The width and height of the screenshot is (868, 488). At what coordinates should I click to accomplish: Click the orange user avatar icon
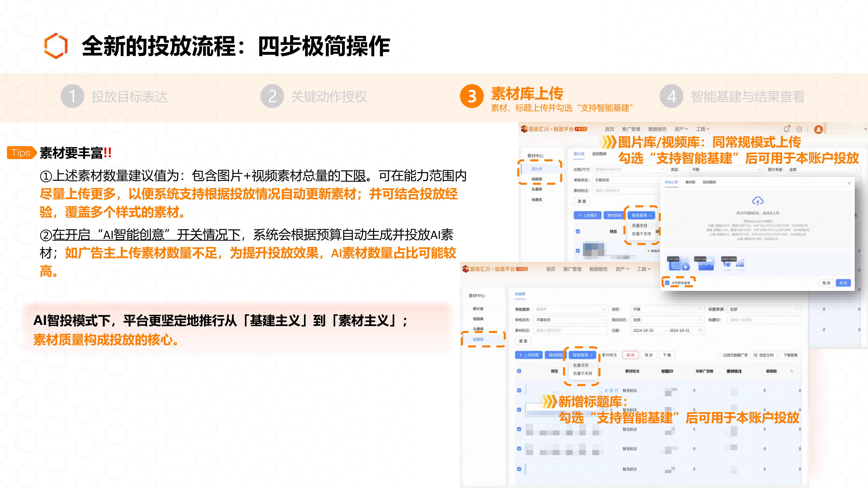click(x=818, y=129)
